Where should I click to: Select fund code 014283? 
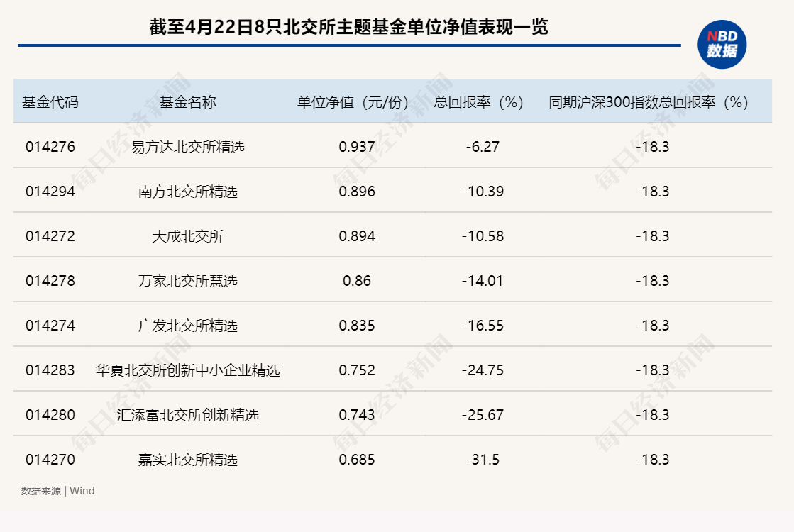click(50, 370)
